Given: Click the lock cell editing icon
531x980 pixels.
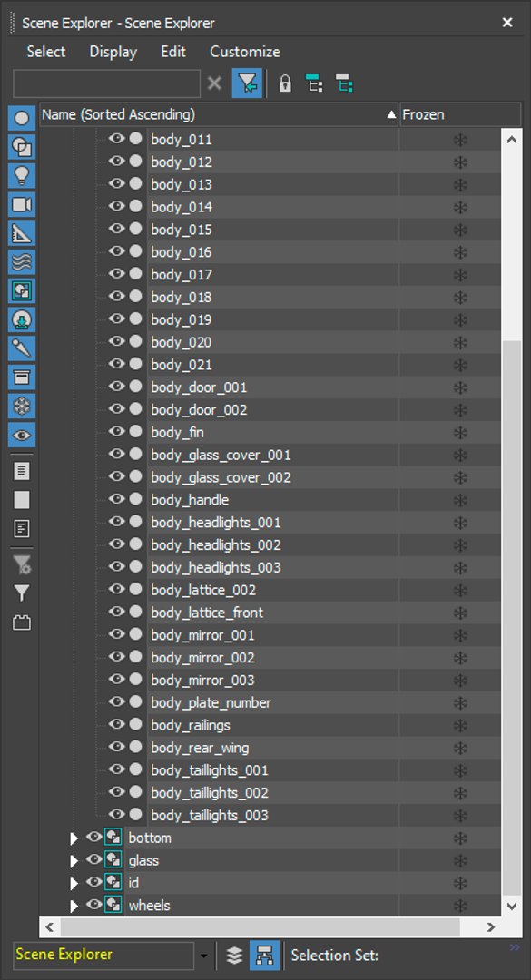Looking at the screenshot, I should 285,83.
